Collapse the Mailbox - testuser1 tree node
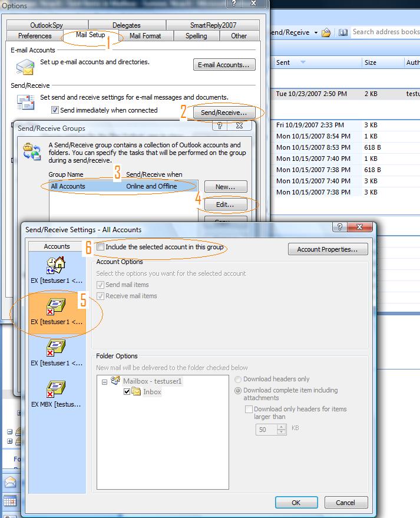The image size is (420, 518). (x=104, y=382)
